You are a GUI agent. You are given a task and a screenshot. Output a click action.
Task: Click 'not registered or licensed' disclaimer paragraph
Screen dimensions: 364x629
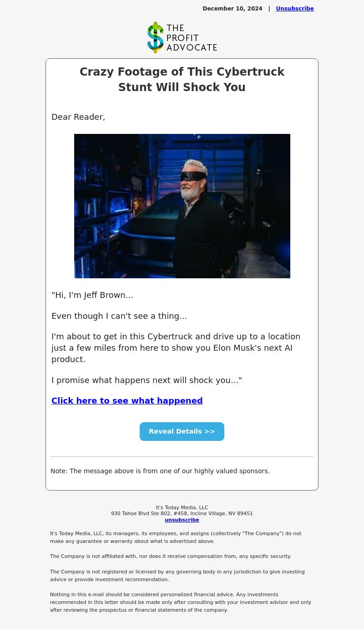[x=177, y=576]
